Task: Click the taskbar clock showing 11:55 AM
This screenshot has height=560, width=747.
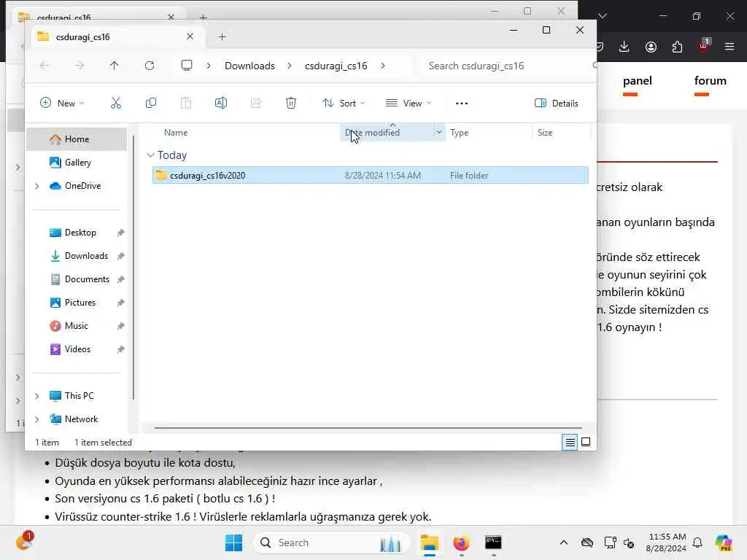Action: pos(666,542)
